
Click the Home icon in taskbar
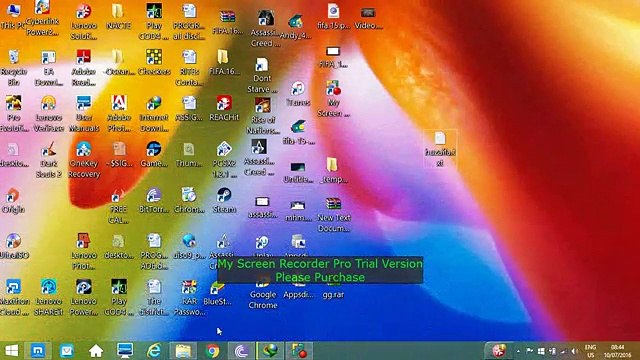click(x=96, y=351)
